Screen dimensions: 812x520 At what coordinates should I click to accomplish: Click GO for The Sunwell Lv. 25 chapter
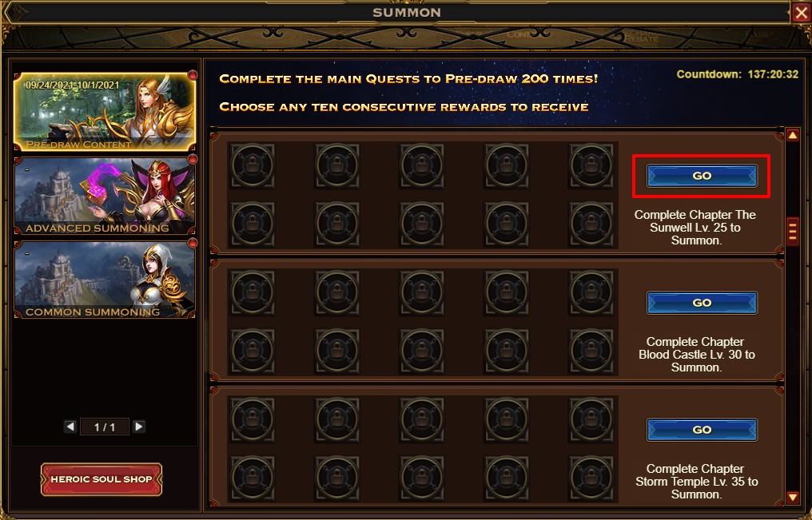(702, 176)
